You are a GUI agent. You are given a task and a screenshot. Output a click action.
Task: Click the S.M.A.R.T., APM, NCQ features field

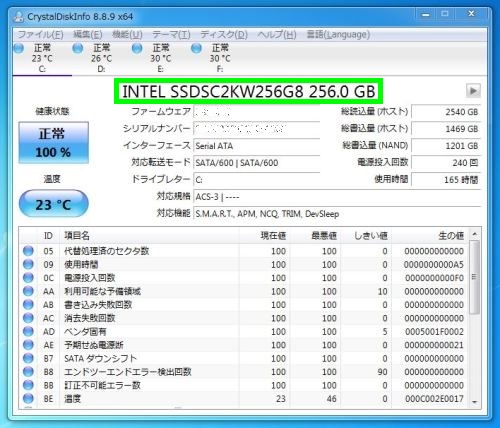click(x=337, y=214)
